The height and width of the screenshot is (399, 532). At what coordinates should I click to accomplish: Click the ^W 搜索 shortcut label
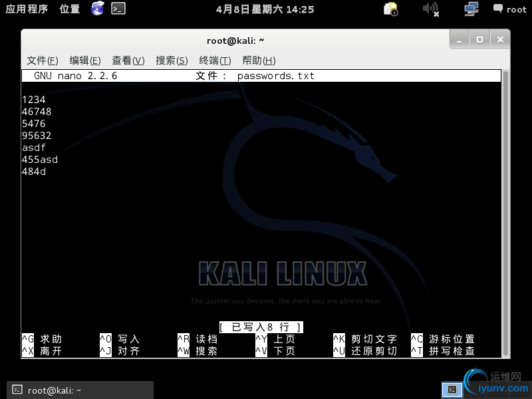[x=198, y=351]
